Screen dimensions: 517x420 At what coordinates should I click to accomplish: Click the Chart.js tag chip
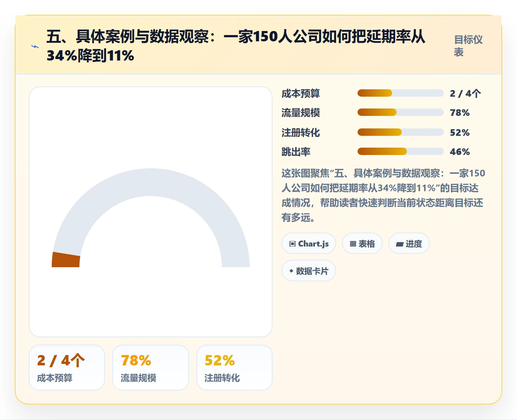tap(309, 244)
